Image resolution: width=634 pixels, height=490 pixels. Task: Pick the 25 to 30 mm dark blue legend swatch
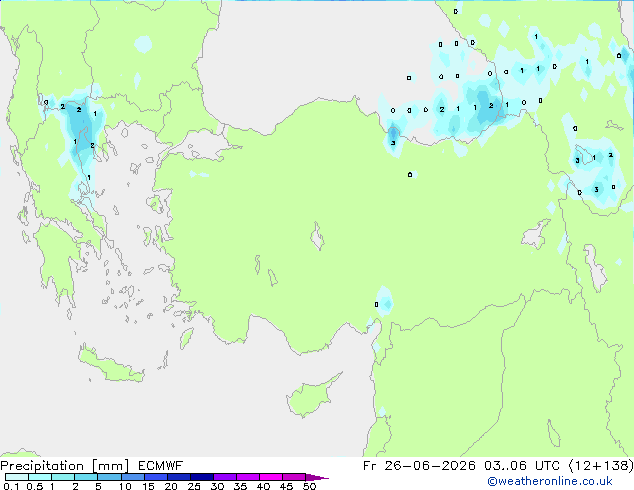pos(202,477)
